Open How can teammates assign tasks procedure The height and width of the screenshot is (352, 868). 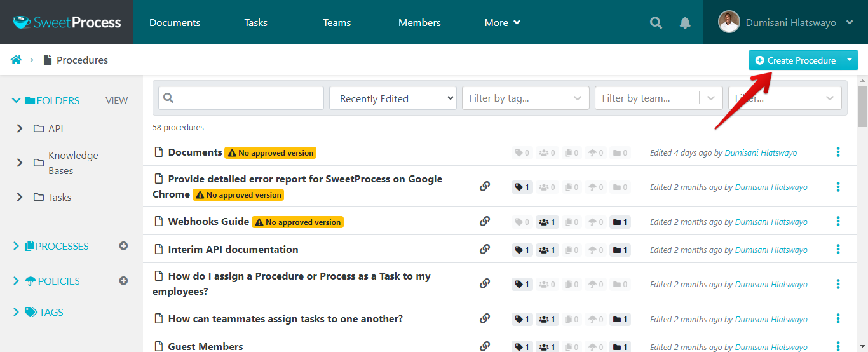(x=285, y=318)
